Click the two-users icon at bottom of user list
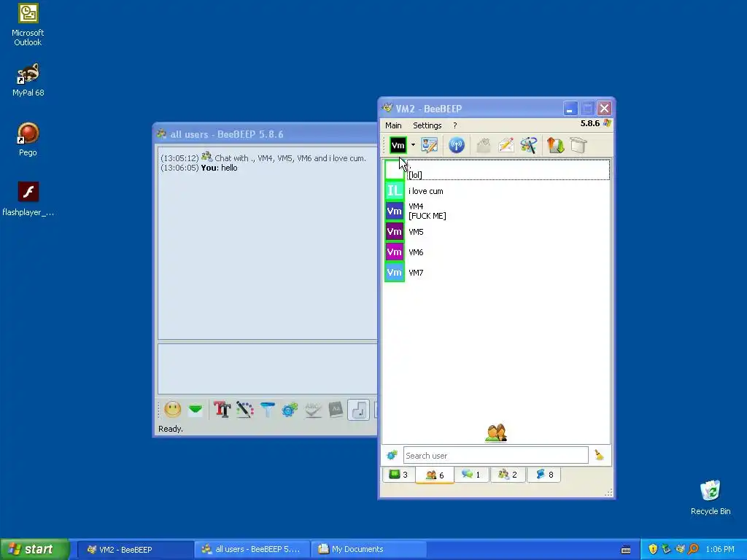Screen dimensions: 747x560 (x=496, y=433)
